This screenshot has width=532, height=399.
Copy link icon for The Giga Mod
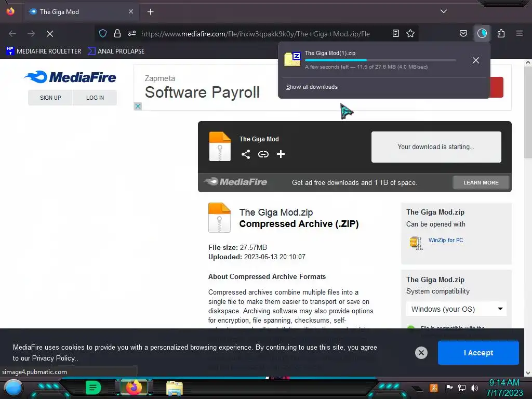263,154
